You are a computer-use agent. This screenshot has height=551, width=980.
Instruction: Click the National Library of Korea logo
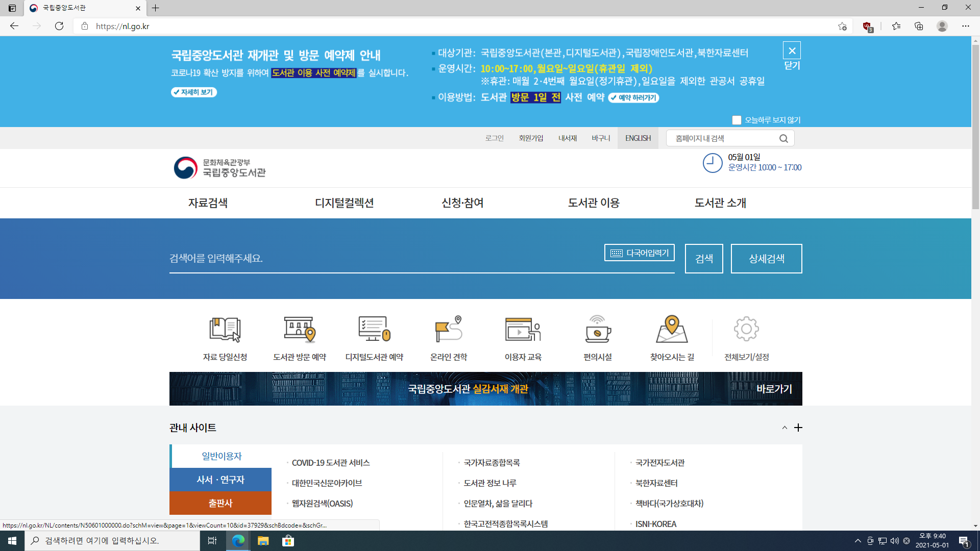tap(220, 168)
